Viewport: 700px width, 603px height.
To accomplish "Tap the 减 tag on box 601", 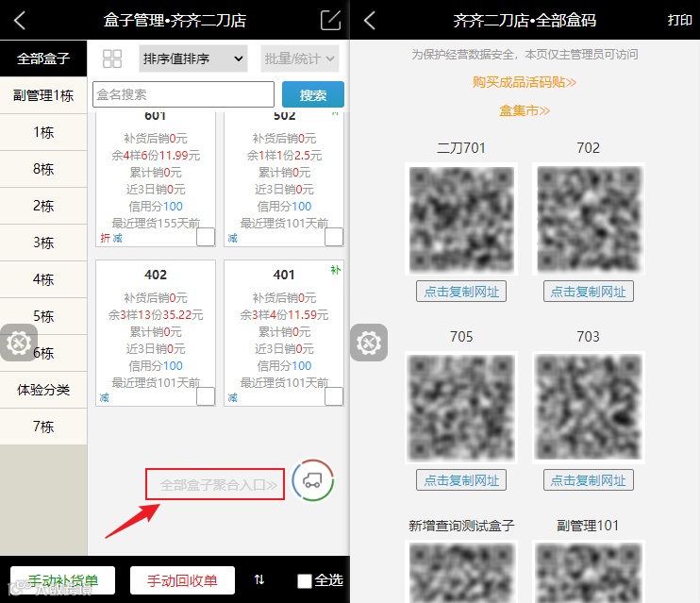I will pos(117,238).
